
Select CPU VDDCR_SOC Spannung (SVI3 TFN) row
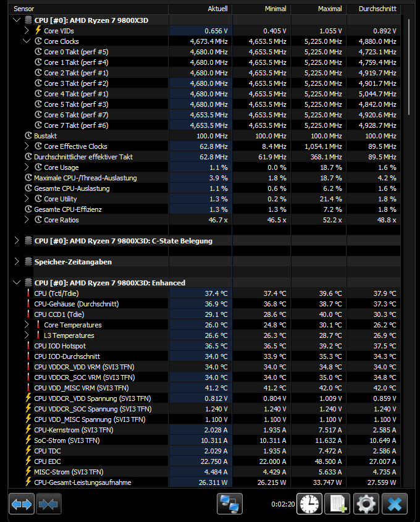(x=205, y=409)
